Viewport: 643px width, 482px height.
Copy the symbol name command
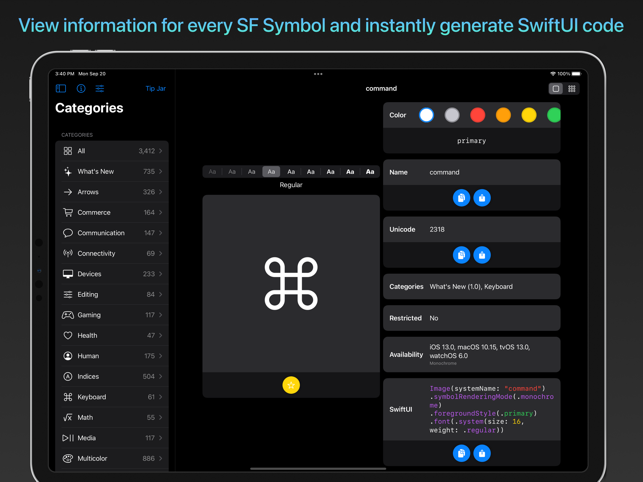point(461,198)
